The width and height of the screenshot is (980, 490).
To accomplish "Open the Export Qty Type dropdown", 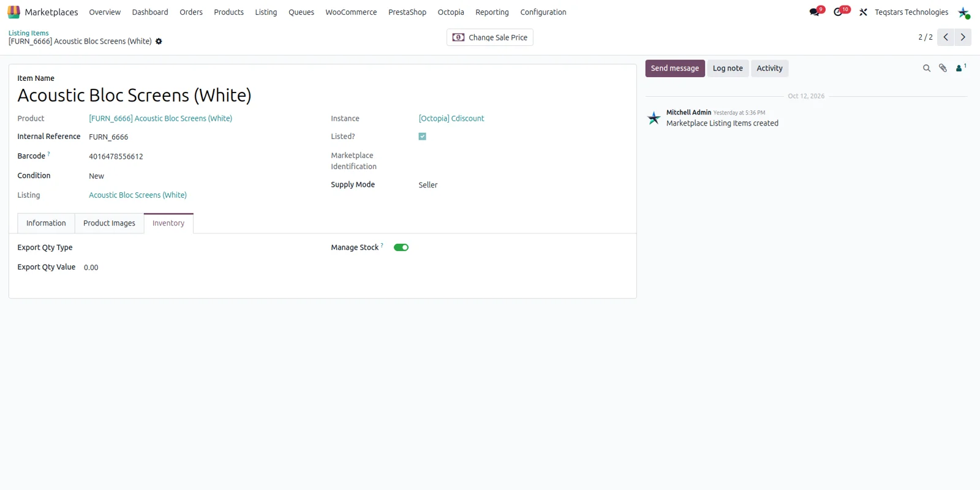I will [202, 248].
